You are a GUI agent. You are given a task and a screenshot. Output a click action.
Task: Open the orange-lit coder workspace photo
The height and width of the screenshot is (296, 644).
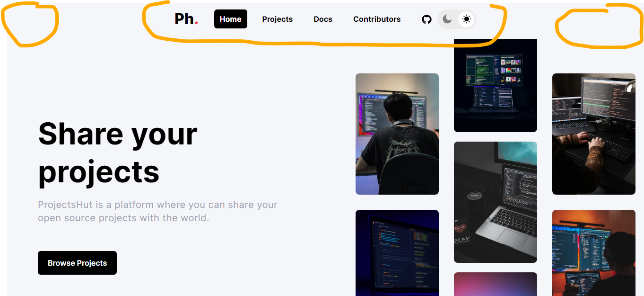pyautogui.click(x=593, y=253)
